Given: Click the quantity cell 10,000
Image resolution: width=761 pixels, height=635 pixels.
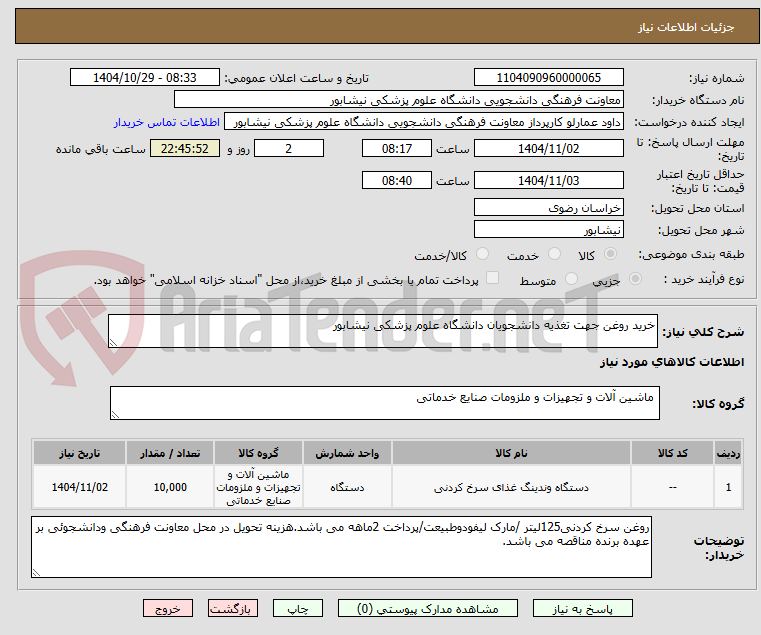Looking at the screenshot, I should [170, 487].
